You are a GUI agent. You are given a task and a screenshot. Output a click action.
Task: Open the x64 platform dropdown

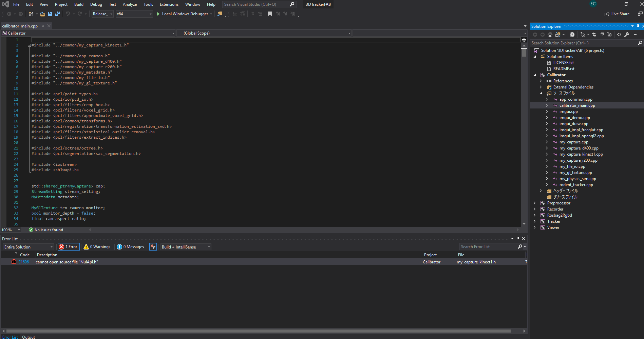[x=134, y=14]
